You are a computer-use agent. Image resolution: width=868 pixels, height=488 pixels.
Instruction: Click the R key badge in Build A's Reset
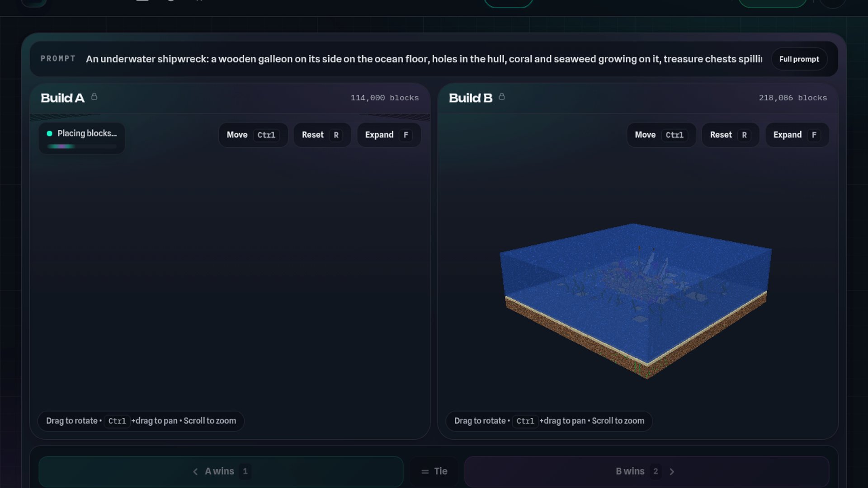point(336,135)
